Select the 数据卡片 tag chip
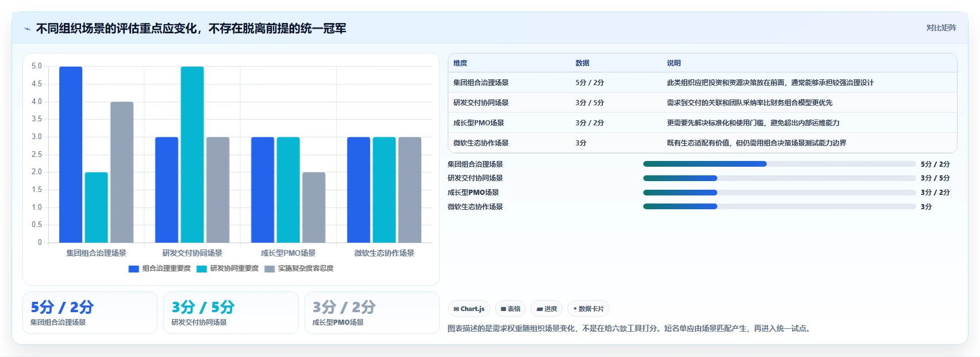The width and height of the screenshot is (980, 357). point(589,309)
